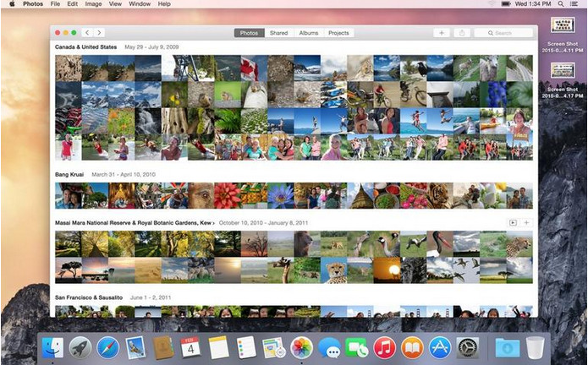The height and width of the screenshot is (365, 588).
Task: Open the File menu
Action: point(55,3)
